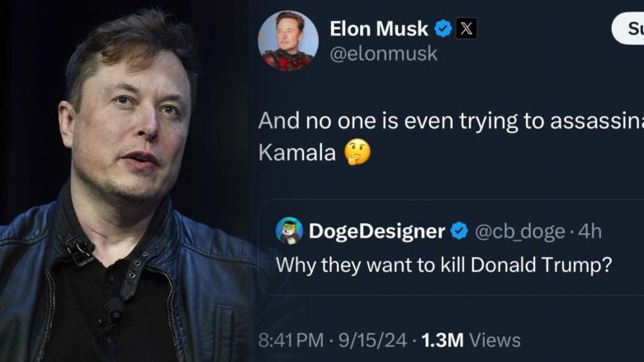Open the Elon Musk display name
Screen dimensions: 644x362
379,29
